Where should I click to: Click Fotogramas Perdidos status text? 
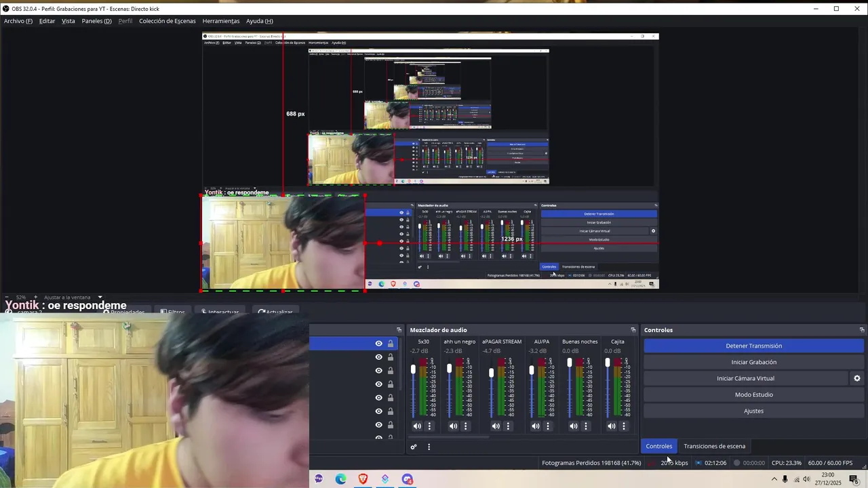point(591,463)
